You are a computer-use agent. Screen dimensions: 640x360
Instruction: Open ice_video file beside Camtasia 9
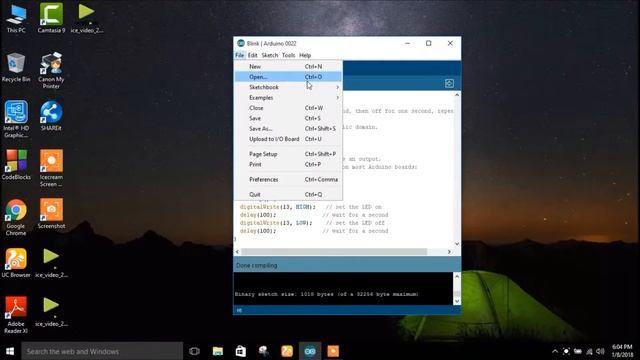[x=87, y=19]
